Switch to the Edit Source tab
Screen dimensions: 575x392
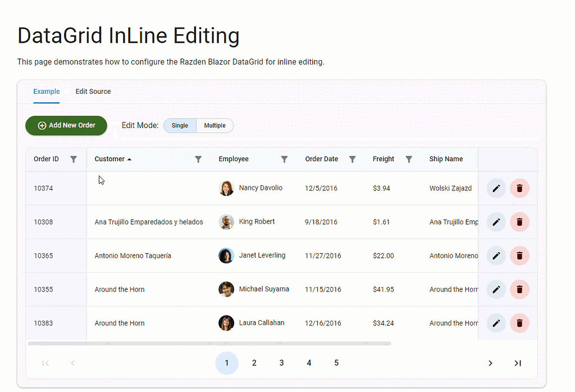(93, 91)
